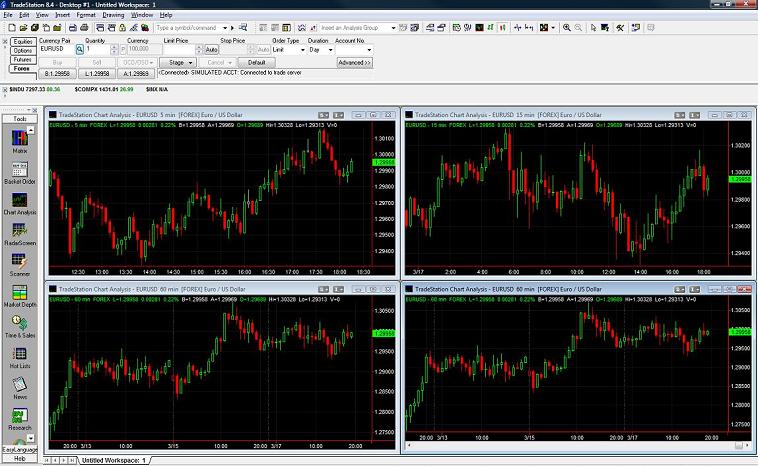
Task: Click the green bar chart style icon
Action: coord(491,28)
